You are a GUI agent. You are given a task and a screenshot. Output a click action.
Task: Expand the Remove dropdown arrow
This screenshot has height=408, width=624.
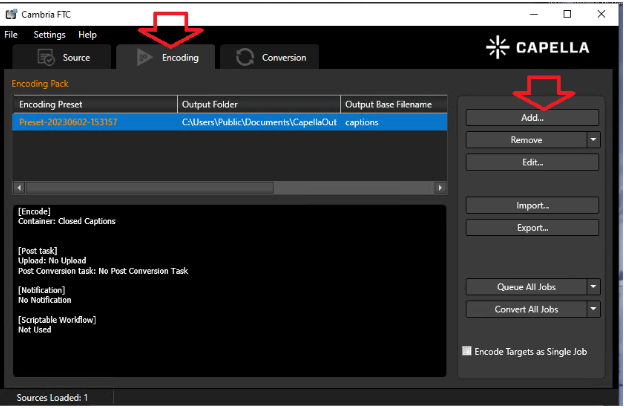click(593, 140)
